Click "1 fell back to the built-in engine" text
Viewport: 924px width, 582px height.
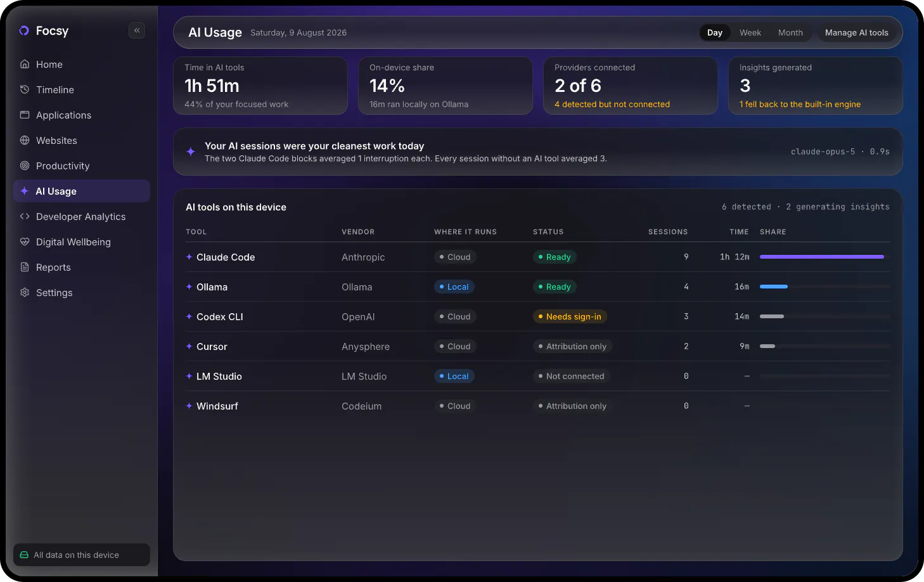coord(800,104)
